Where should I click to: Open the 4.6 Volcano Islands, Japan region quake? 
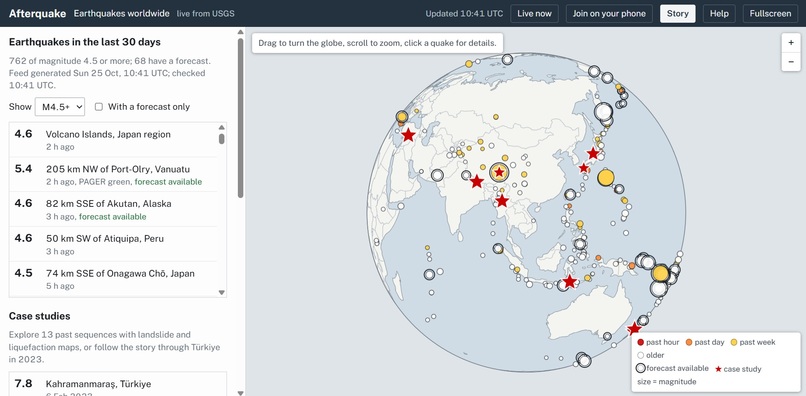113,140
